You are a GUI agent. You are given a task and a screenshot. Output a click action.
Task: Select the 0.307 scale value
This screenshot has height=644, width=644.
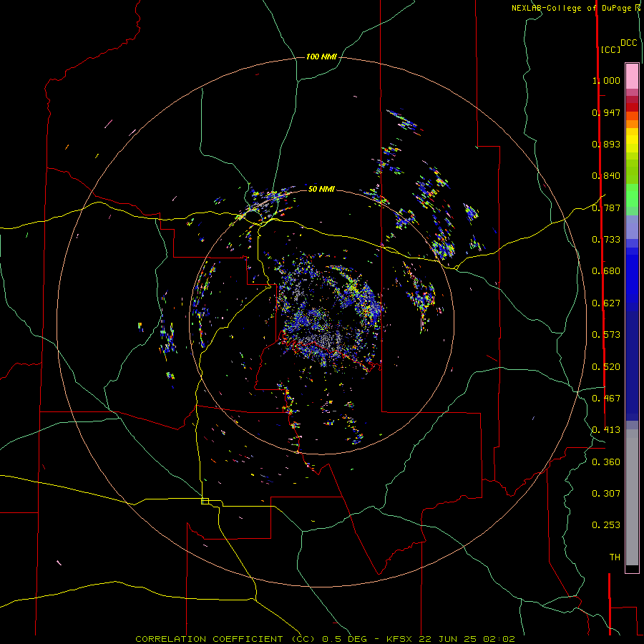point(606,494)
